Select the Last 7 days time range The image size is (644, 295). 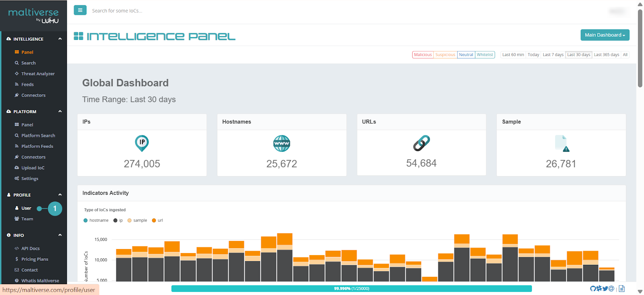coord(553,55)
